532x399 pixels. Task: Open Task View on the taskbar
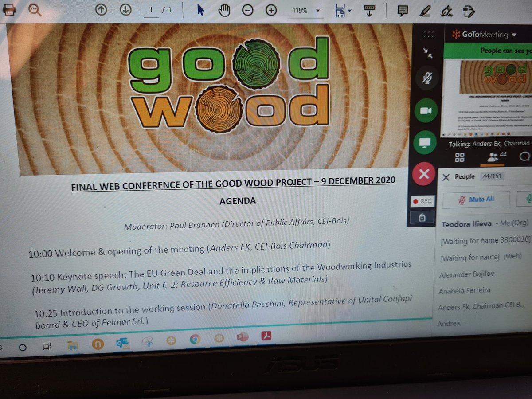pos(47,346)
